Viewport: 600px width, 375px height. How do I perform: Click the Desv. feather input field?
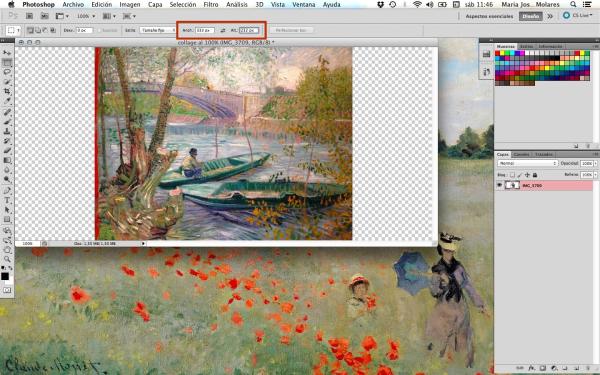[x=84, y=30]
